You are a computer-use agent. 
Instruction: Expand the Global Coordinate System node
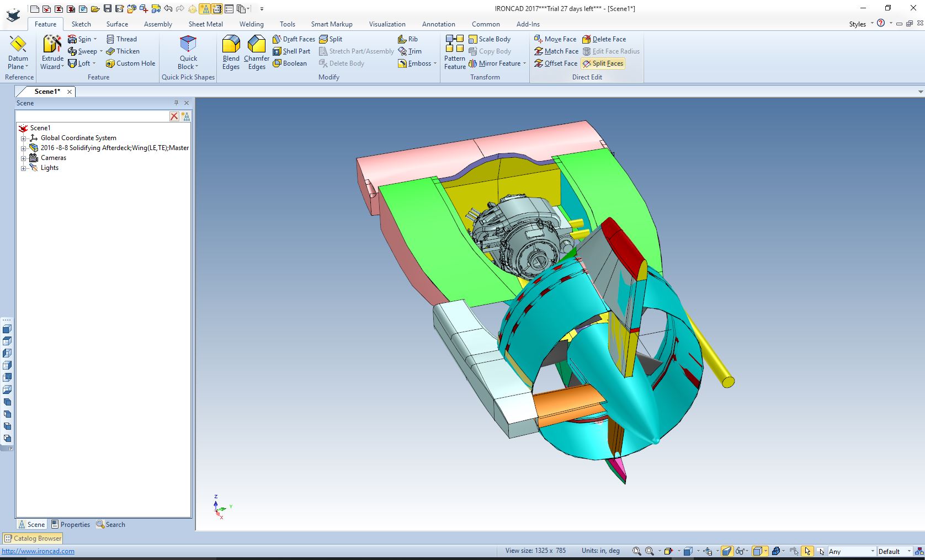coord(24,138)
